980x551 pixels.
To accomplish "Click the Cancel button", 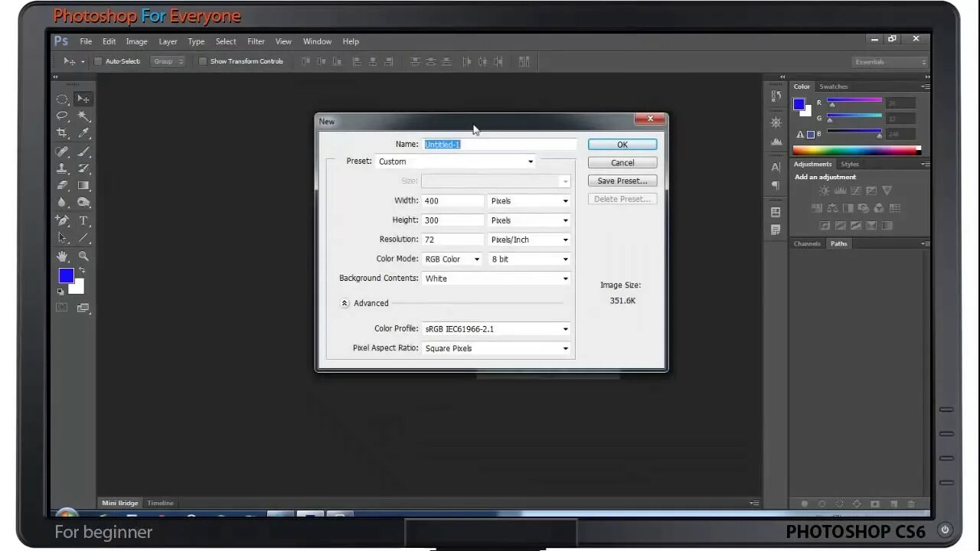I will click(622, 163).
